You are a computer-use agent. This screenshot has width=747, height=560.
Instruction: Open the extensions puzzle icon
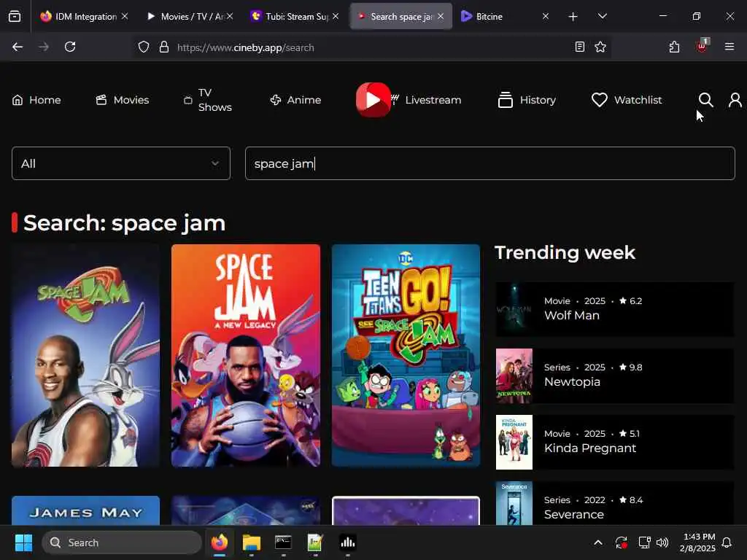tap(674, 47)
